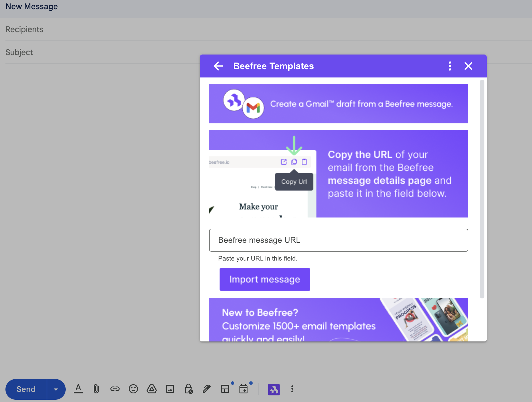Click the Create a Gmail draft banner
532x402 pixels.
[x=338, y=104]
